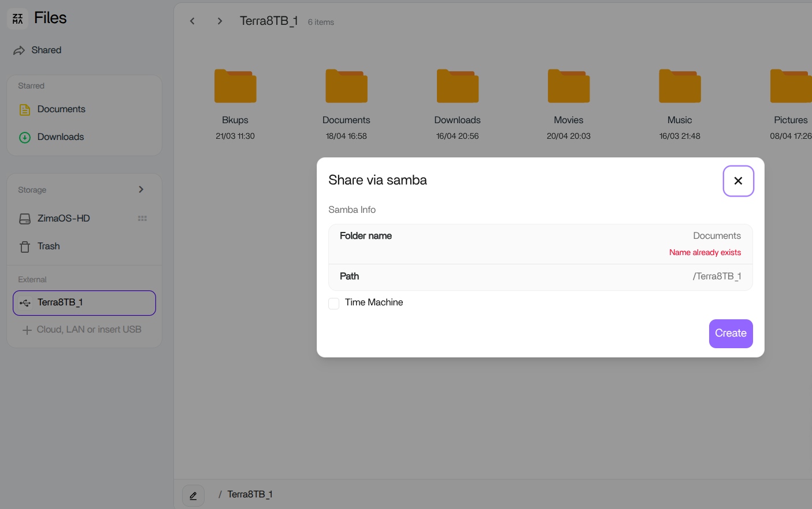Navigate forward with the right arrow
812x509 pixels.
pyautogui.click(x=220, y=21)
